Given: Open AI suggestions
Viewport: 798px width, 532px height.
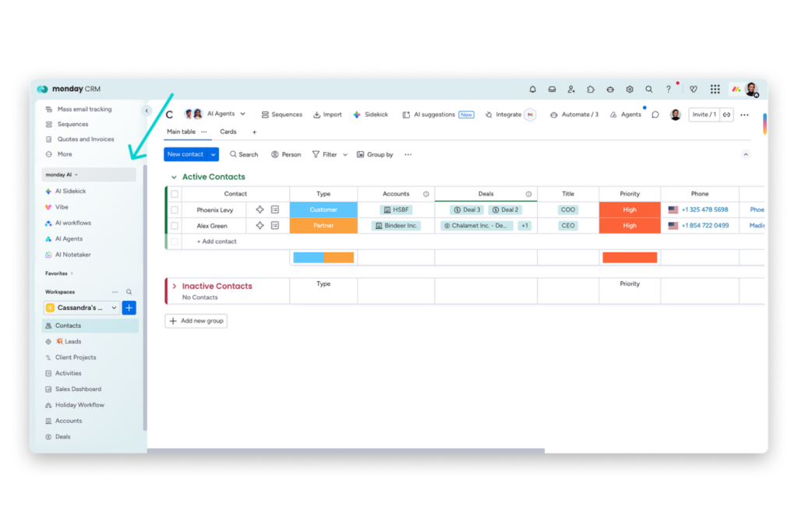Looking at the screenshot, I should point(438,115).
